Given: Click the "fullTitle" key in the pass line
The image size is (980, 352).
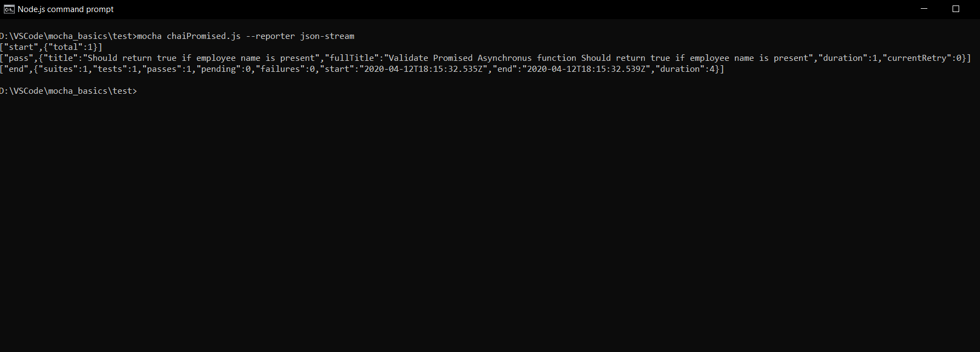Looking at the screenshot, I should [x=352, y=58].
